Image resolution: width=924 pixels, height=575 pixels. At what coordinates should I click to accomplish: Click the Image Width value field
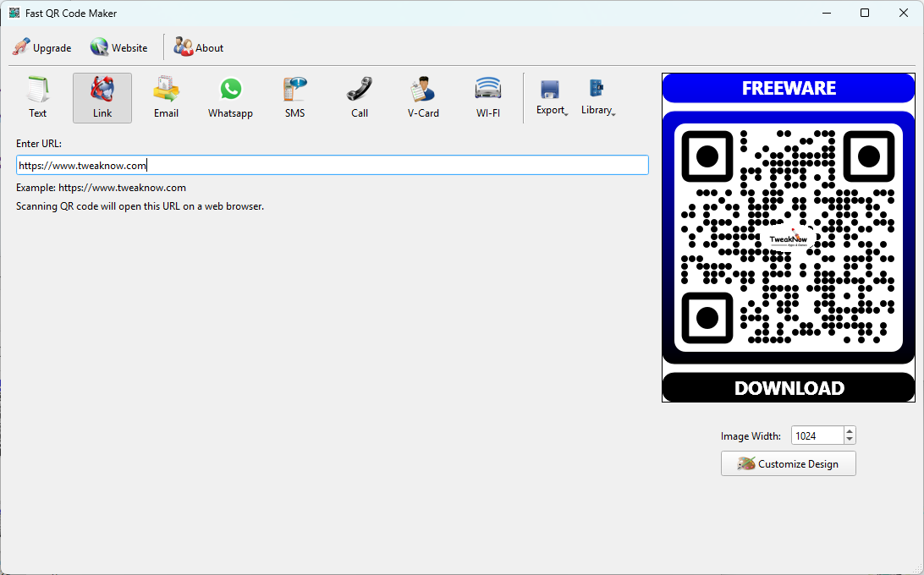tap(817, 435)
